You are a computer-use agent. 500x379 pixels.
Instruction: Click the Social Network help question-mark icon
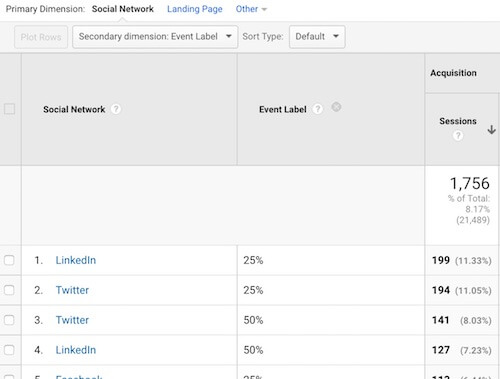tap(116, 109)
